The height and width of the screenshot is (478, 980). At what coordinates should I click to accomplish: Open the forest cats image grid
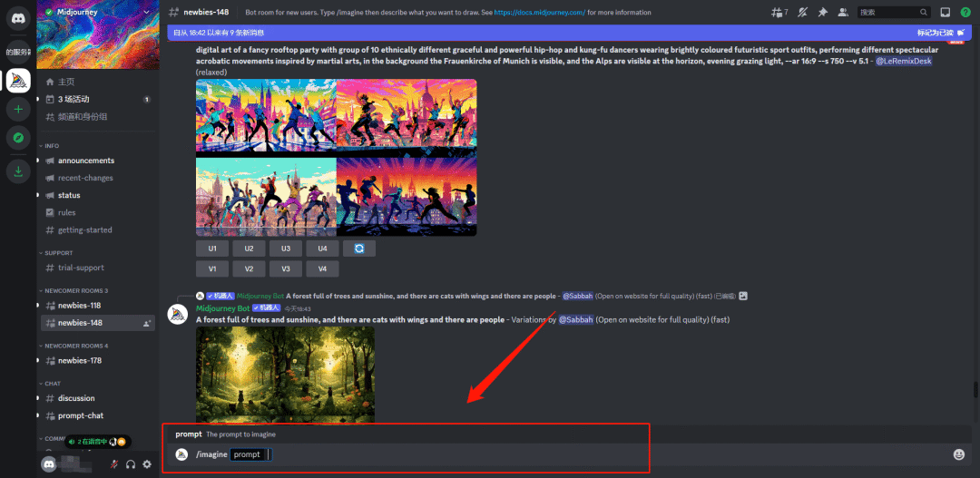pyautogui.click(x=286, y=375)
